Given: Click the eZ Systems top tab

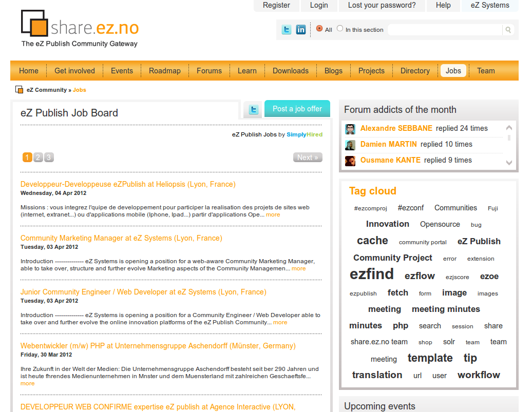Looking at the screenshot, I should click(490, 6).
